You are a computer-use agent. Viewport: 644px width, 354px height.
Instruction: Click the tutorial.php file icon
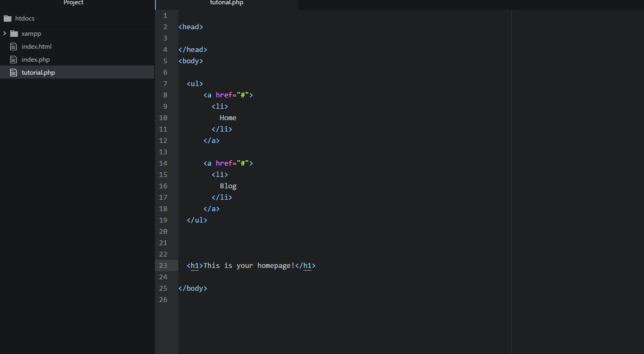click(13, 72)
